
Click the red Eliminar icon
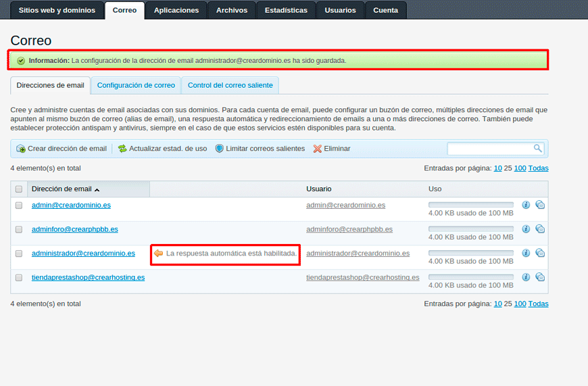[x=317, y=149]
